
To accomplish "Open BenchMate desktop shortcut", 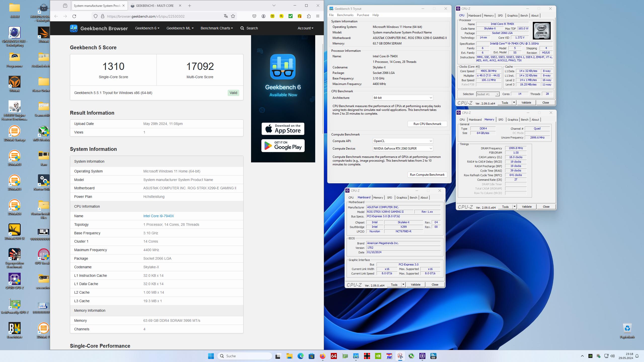I will pyautogui.click(x=15, y=330).
